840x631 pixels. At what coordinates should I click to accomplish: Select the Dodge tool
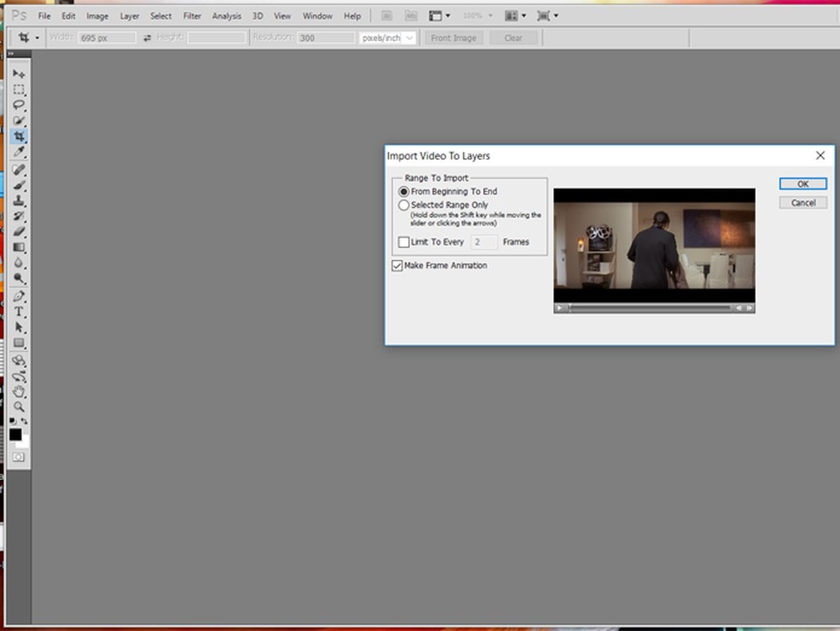click(x=19, y=278)
